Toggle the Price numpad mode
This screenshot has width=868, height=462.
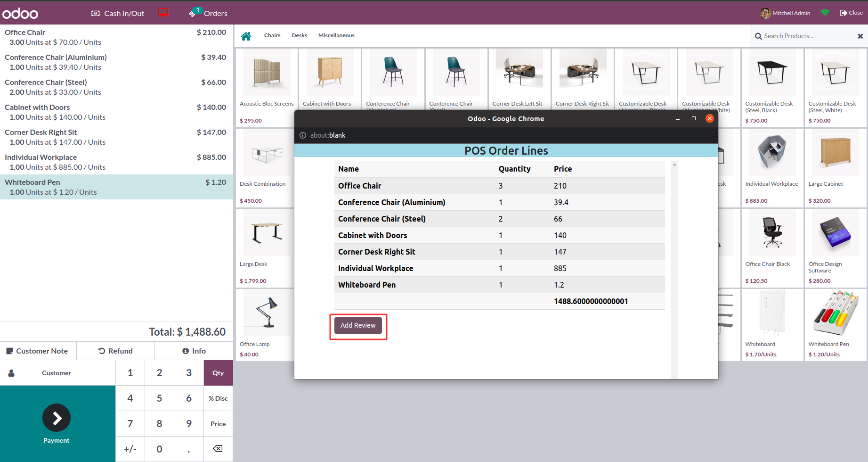pyautogui.click(x=218, y=424)
